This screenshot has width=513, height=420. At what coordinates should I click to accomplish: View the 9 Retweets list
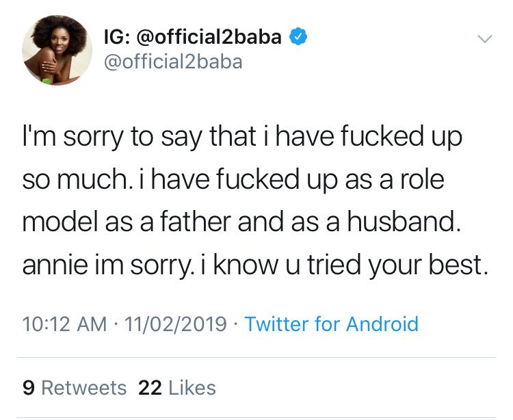point(75,388)
